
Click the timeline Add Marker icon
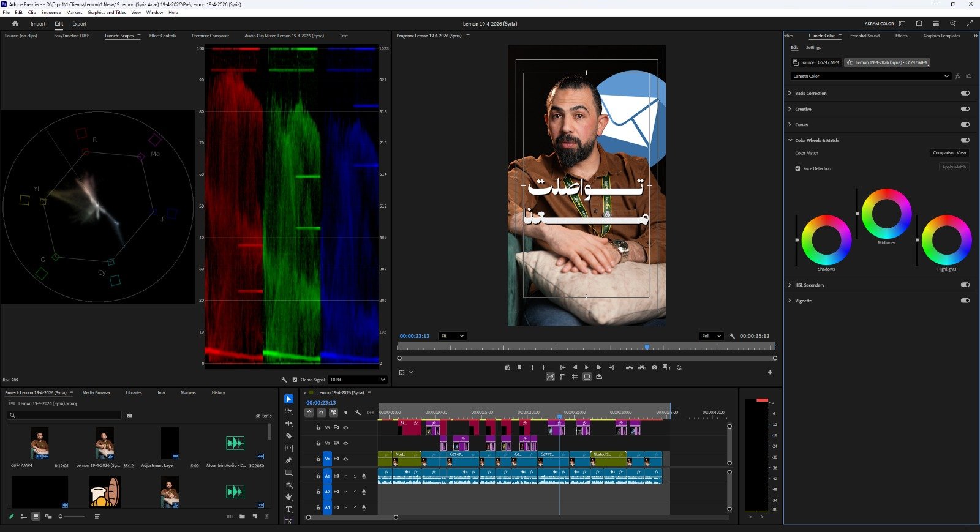point(345,413)
